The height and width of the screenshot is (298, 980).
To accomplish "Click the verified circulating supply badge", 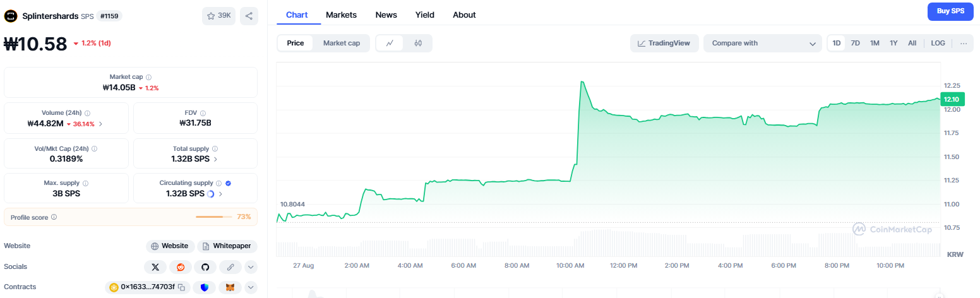I will [x=228, y=183].
